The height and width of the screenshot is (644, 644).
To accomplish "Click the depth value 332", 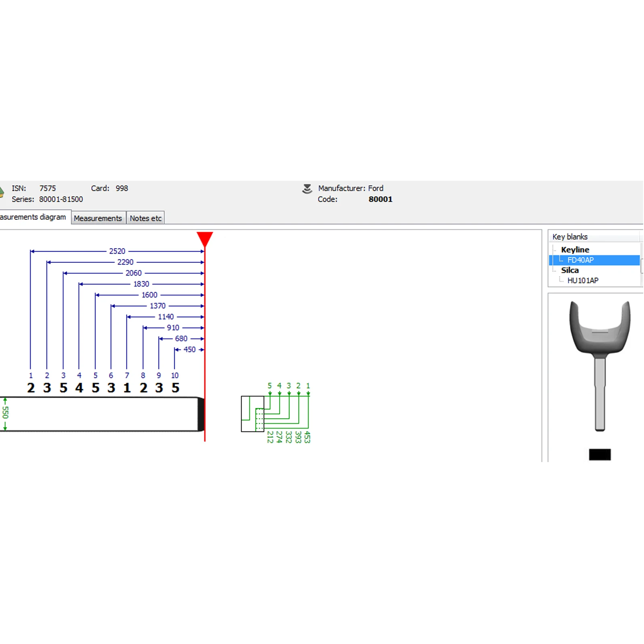I will pos(288,437).
